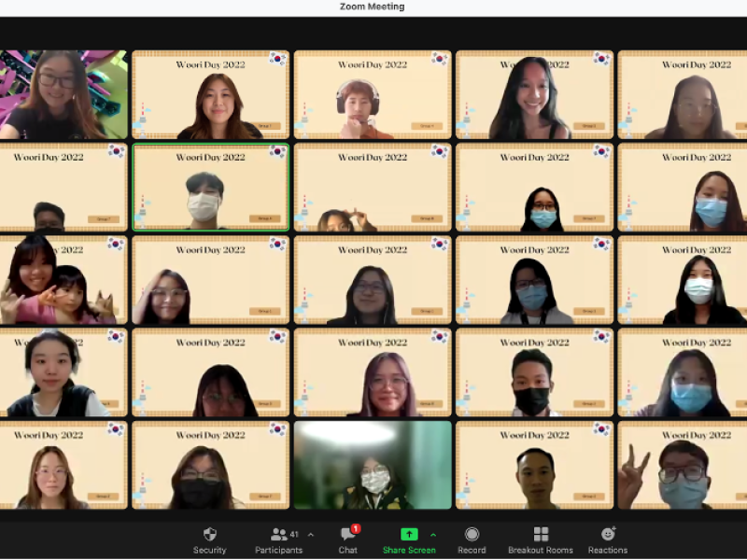Select the participant wearing a black vest

point(63,372)
